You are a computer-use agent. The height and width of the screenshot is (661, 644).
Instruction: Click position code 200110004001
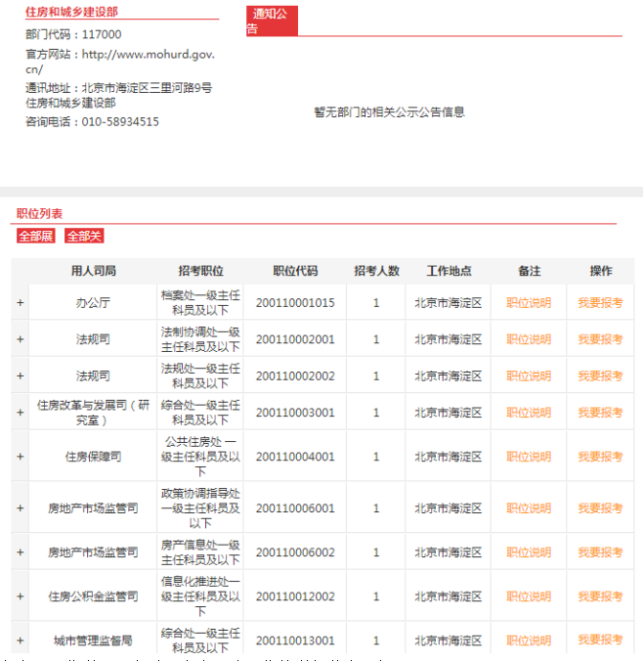pos(295,457)
